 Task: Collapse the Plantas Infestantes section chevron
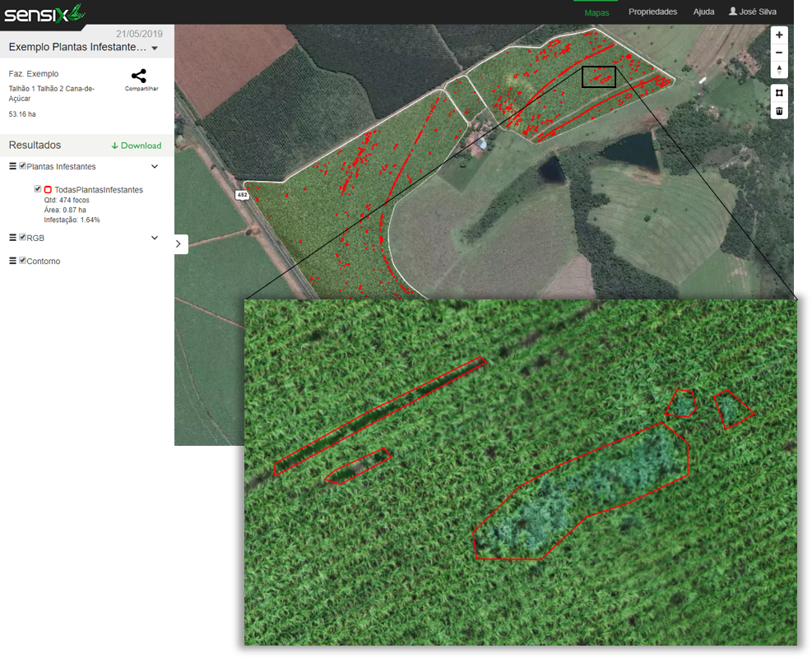[155, 166]
